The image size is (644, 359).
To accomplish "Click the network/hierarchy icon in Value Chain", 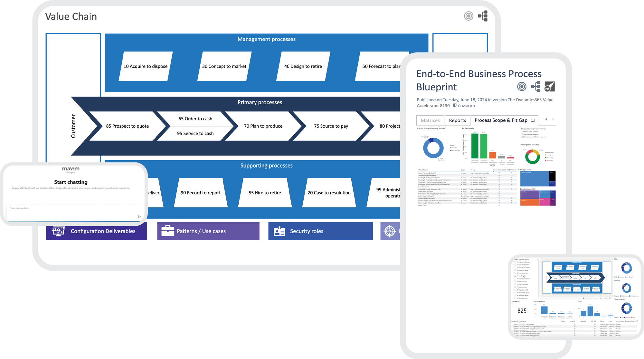I will (483, 16).
